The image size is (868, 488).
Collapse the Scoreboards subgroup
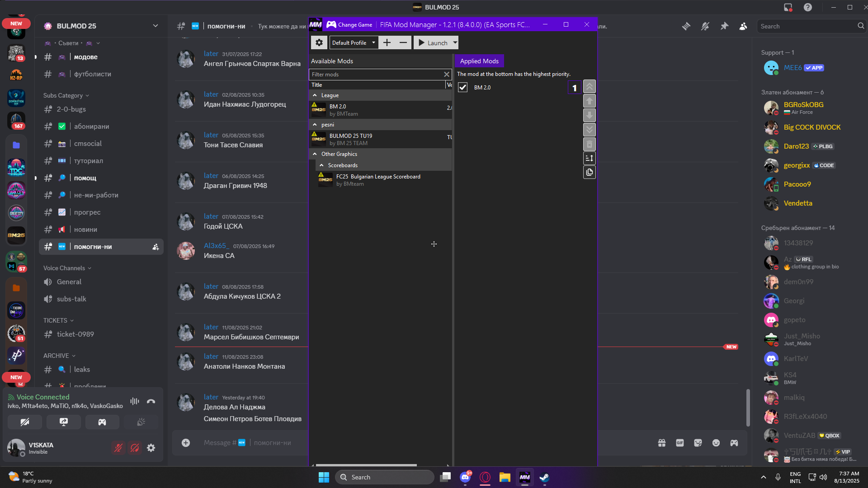[322, 165]
